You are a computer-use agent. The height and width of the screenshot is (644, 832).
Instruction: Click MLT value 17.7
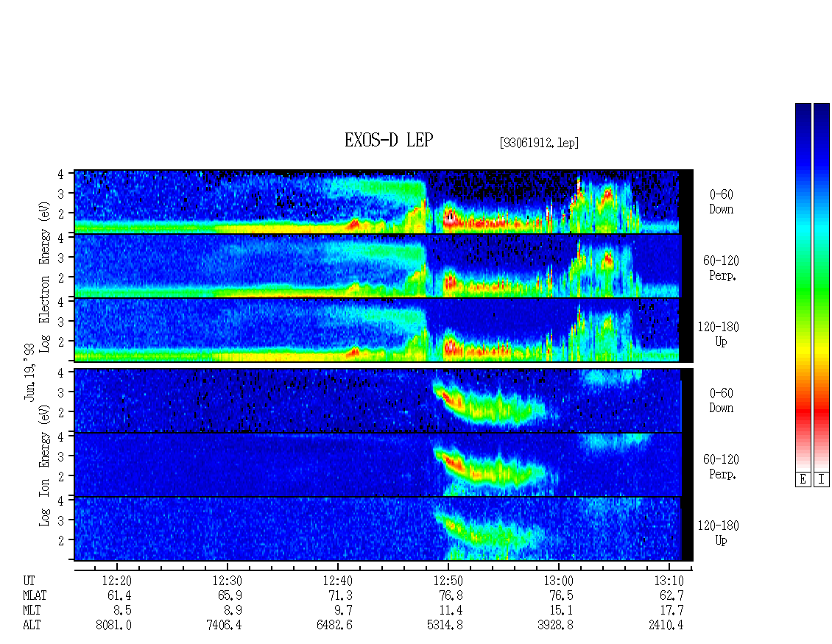coord(671,611)
